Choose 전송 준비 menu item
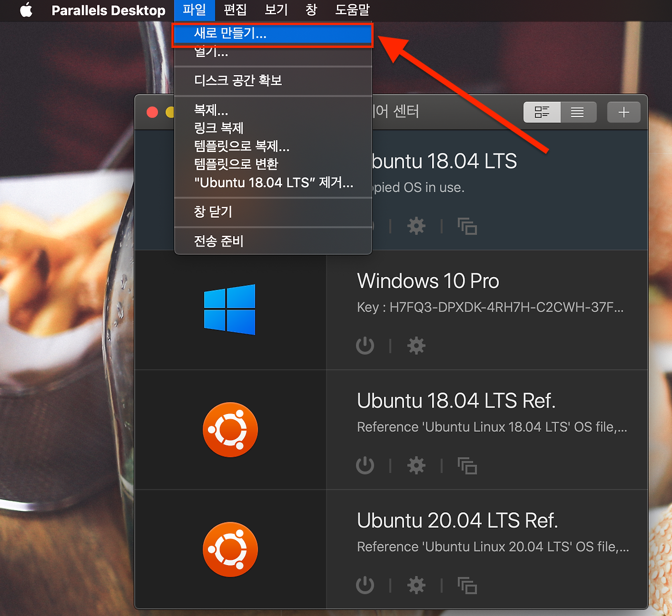 (x=273, y=241)
